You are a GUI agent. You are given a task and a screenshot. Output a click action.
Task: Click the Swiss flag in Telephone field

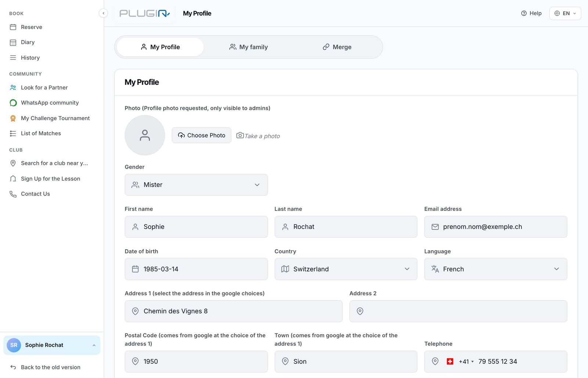click(x=450, y=362)
